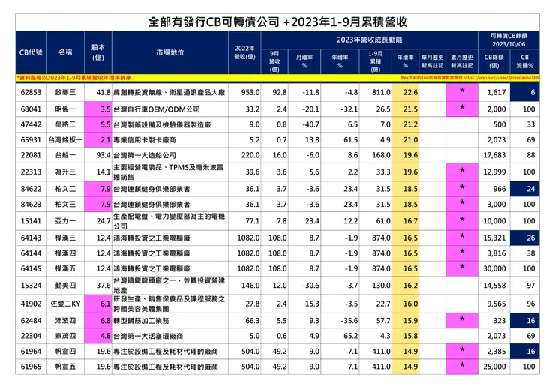Select CB code 15141
The height and width of the screenshot is (392, 555).
pos(31,221)
